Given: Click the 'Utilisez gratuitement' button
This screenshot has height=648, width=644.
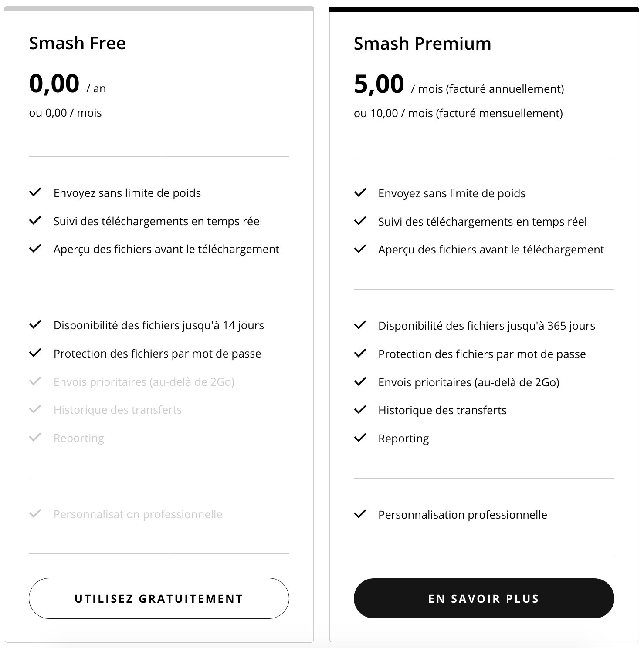Looking at the screenshot, I should click(x=159, y=598).
